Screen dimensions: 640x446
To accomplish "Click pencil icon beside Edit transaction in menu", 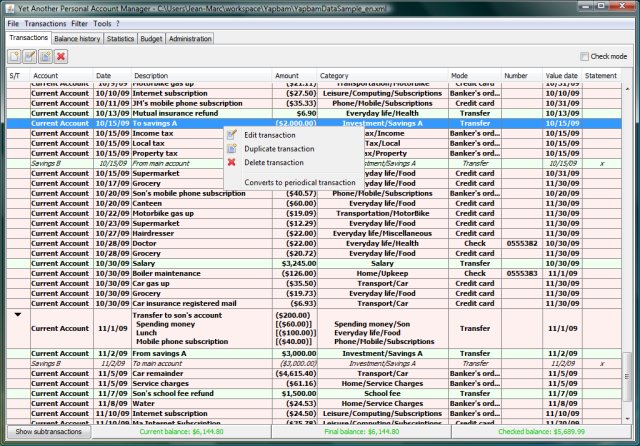I will pos(232,135).
